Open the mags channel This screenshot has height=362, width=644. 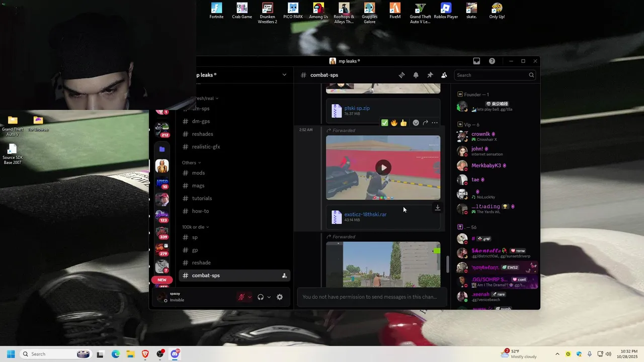pyautogui.click(x=198, y=186)
